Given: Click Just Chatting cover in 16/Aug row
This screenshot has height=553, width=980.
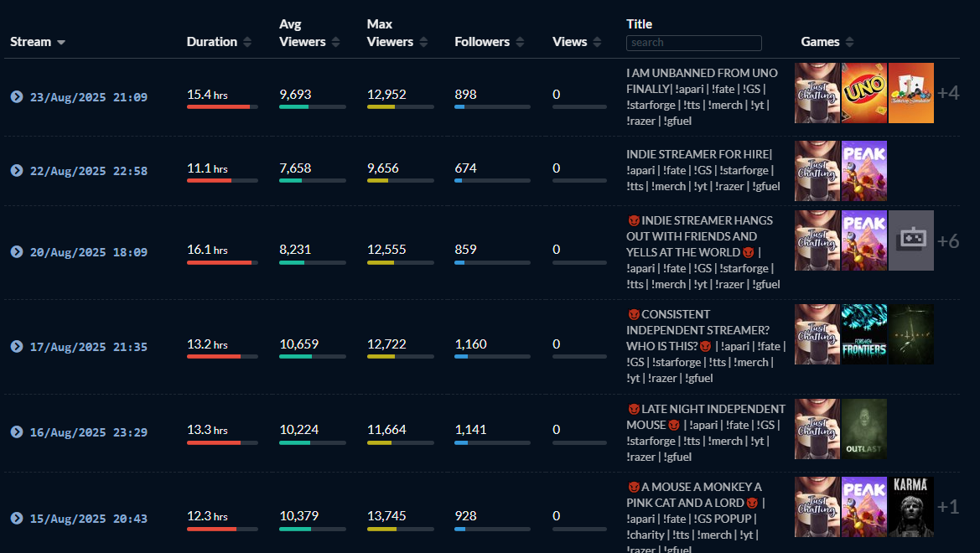Looking at the screenshot, I should coord(817,429).
